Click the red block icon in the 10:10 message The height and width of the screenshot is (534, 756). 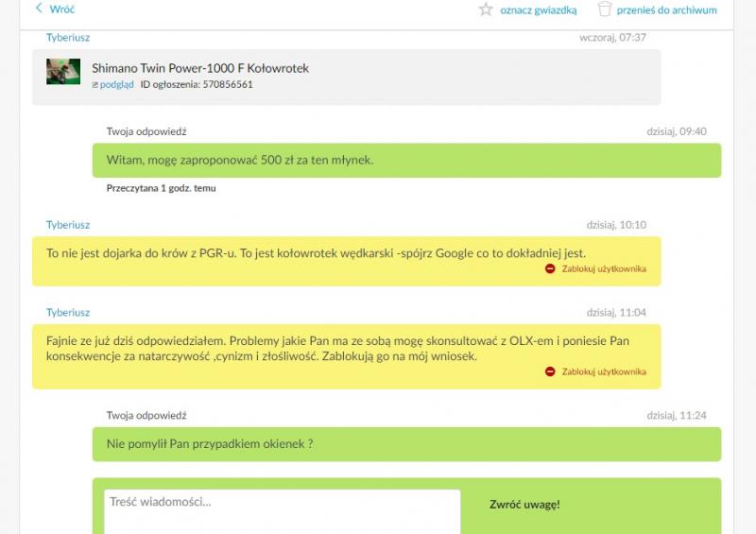(x=550, y=268)
